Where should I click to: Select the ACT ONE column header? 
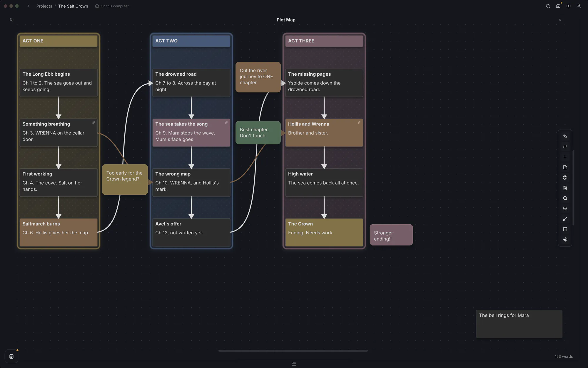tap(58, 41)
